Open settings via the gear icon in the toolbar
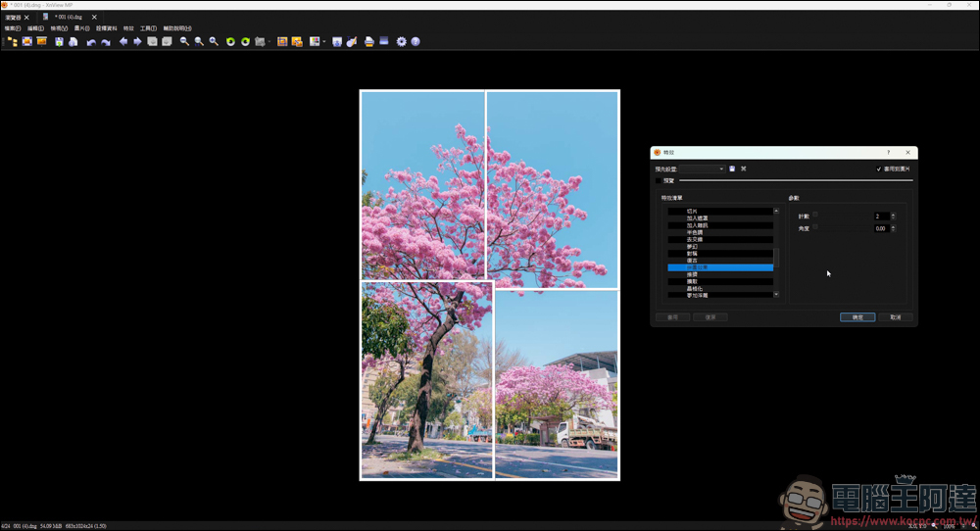This screenshot has width=980, height=531. pos(401,42)
